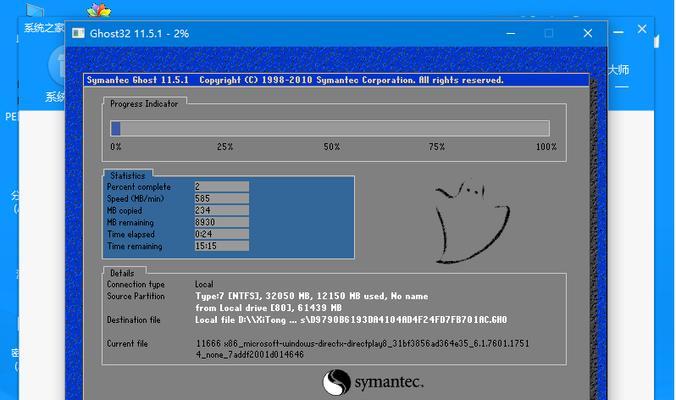Select the Speed value 585

click(x=221, y=198)
